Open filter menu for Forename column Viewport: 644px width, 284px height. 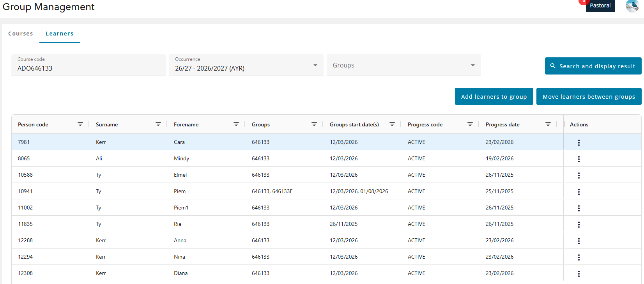(236, 124)
